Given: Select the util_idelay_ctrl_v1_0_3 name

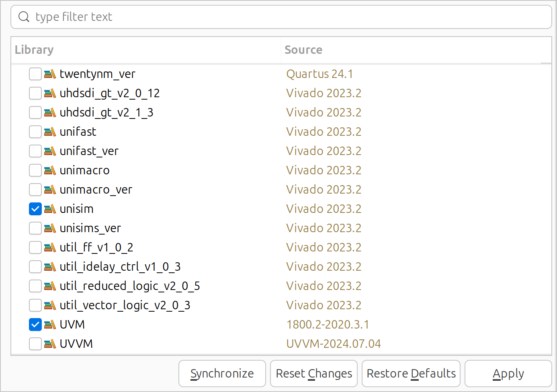Looking at the screenshot, I should click(120, 267).
